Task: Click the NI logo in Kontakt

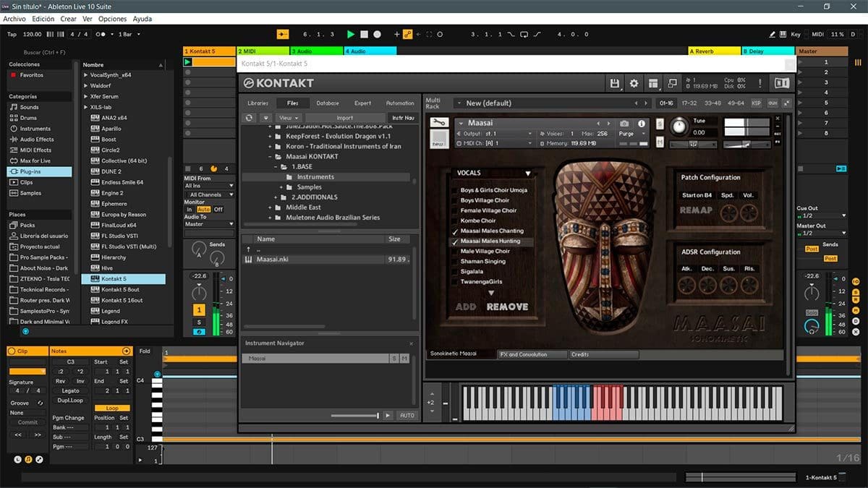Action: coord(782,83)
